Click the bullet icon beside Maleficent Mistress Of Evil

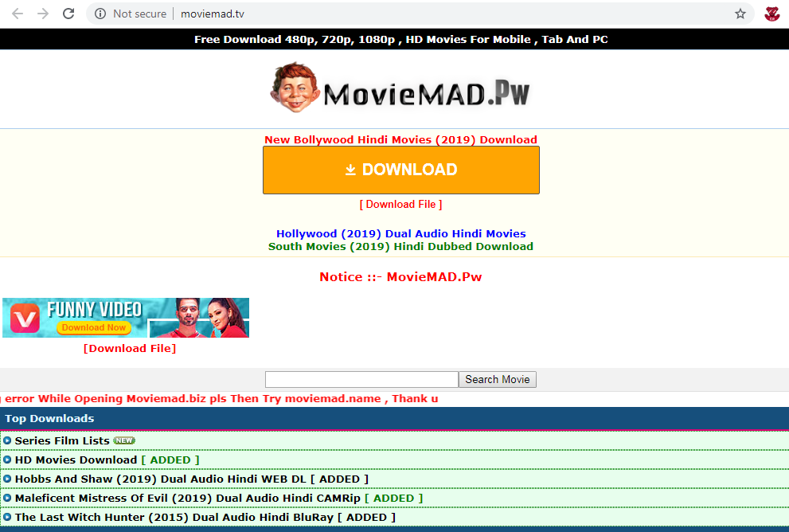[7, 498]
